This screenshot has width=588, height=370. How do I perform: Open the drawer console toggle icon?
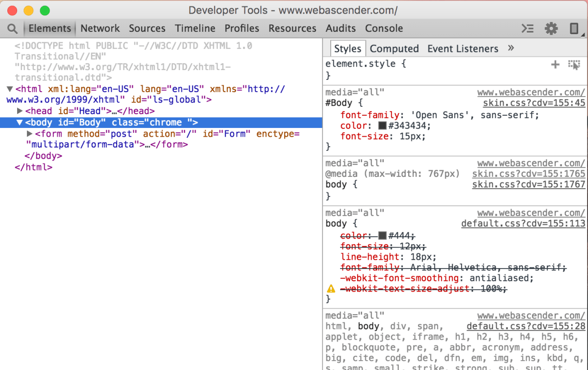pos(527,28)
